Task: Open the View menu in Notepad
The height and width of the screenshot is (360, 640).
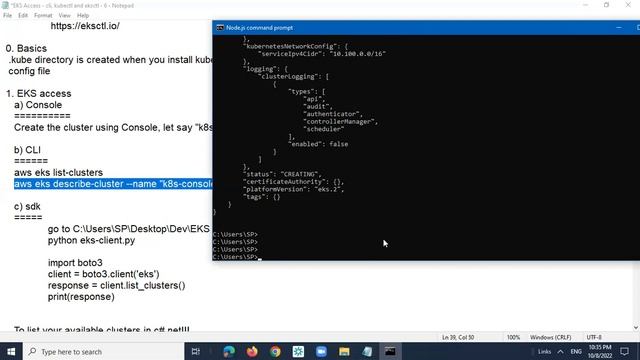Action: coord(64,16)
